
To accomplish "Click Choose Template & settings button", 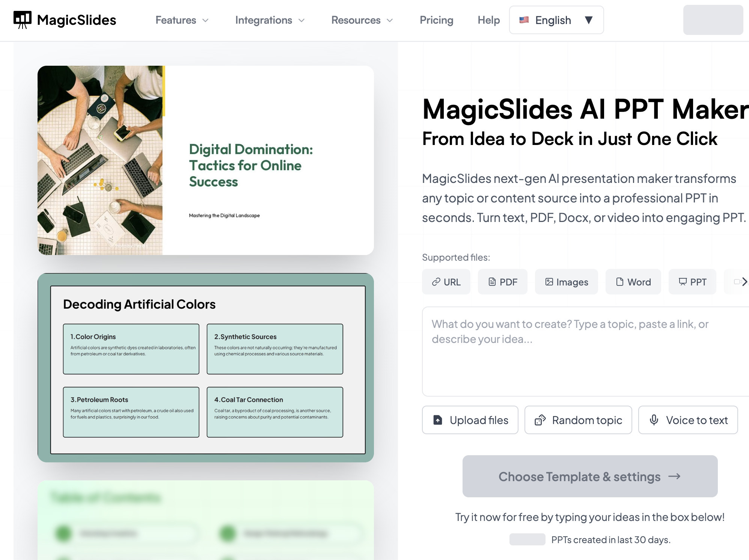I will pos(590,476).
